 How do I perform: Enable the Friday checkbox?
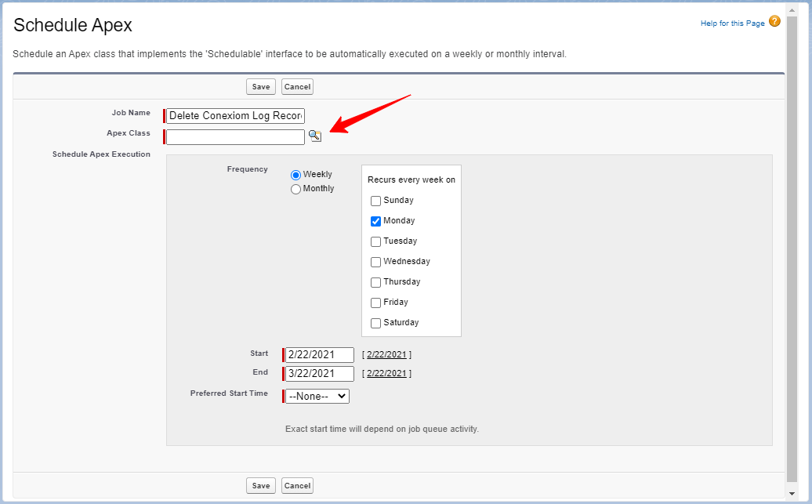[x=375, y=302]
